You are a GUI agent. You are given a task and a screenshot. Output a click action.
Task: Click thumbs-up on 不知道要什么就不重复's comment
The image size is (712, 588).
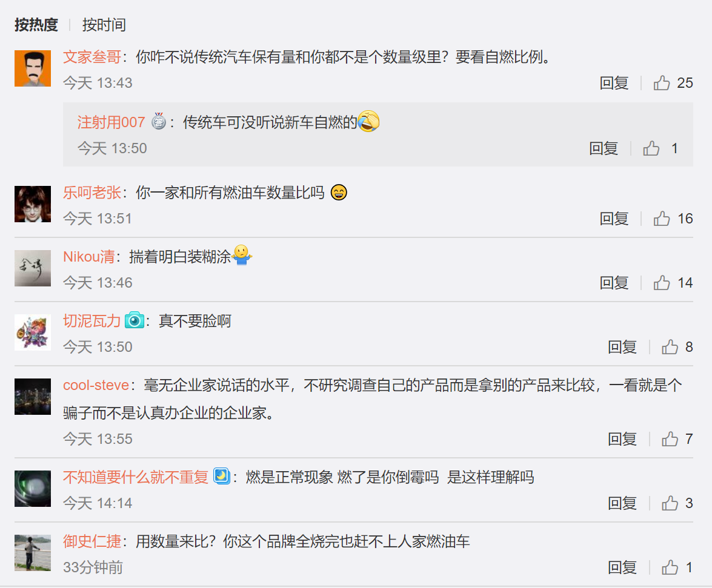coord(670,503)
